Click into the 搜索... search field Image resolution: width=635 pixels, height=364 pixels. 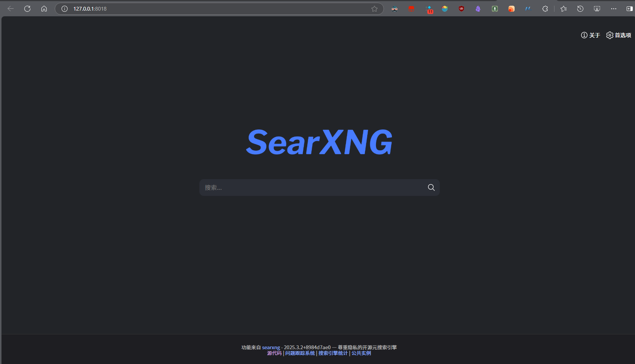click(311, 188)
